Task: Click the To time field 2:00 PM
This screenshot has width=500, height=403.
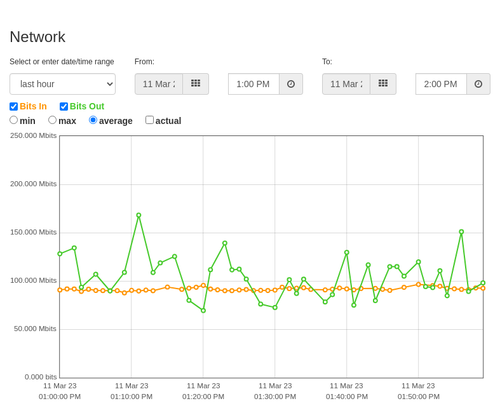Action: click(x=441, y=84)
